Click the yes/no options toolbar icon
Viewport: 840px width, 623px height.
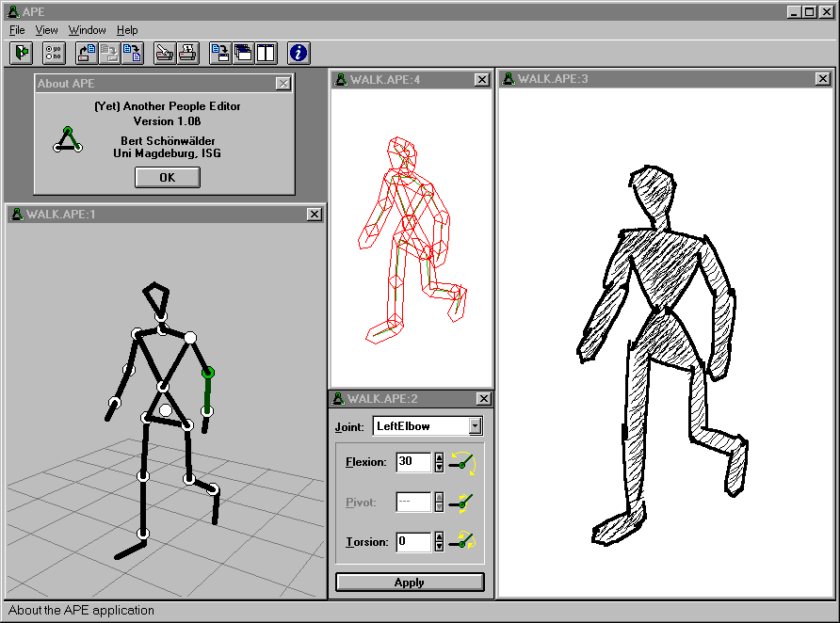point(54,53)
